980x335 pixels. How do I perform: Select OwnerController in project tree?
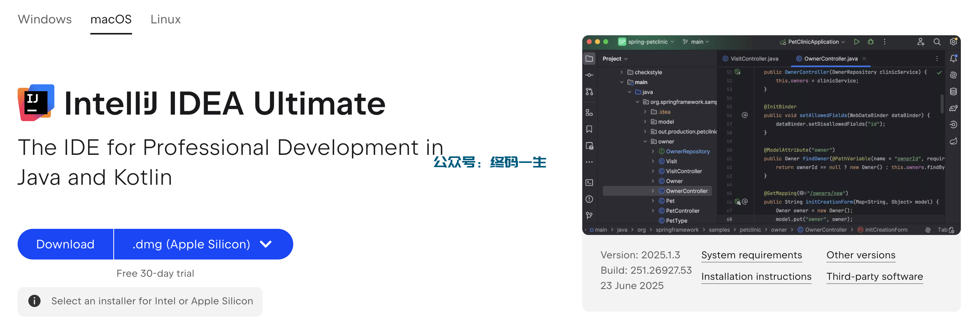pyautogui.click(x=657, y=191)
